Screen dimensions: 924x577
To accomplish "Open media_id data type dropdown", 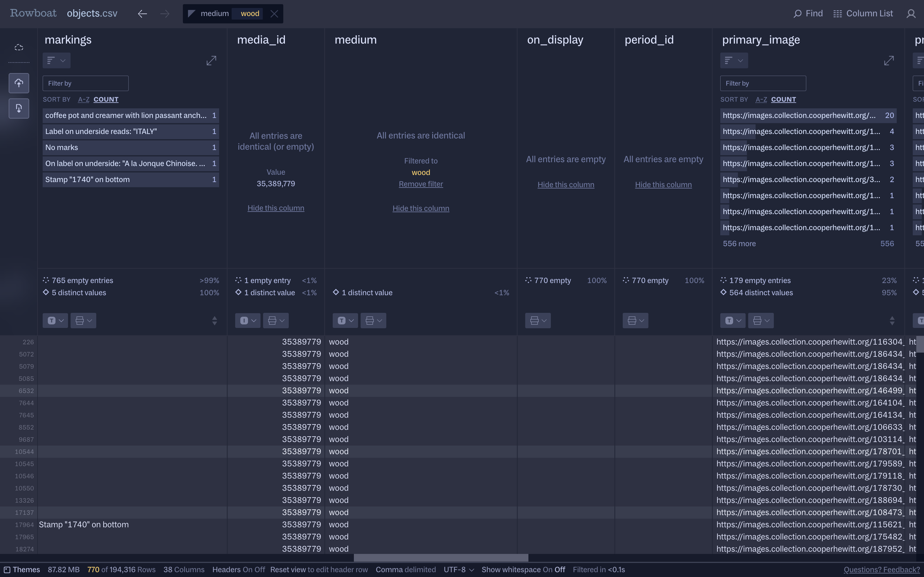I will click(x=247, y=321).
